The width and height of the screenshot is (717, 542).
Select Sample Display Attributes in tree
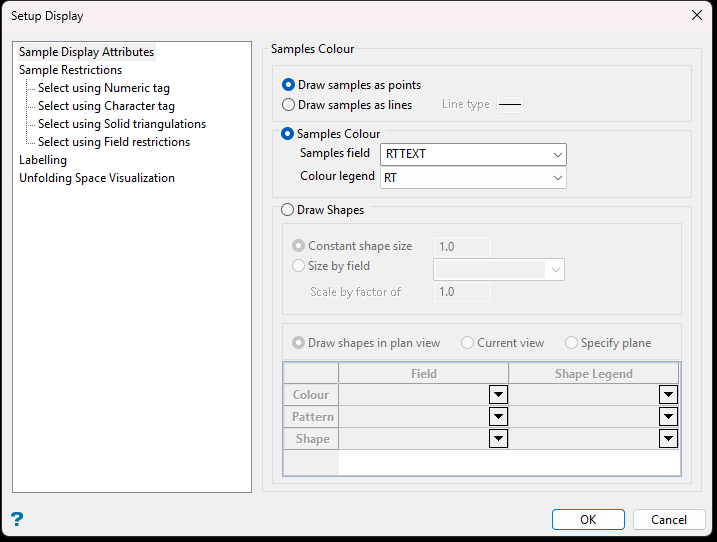click(86, 52)
